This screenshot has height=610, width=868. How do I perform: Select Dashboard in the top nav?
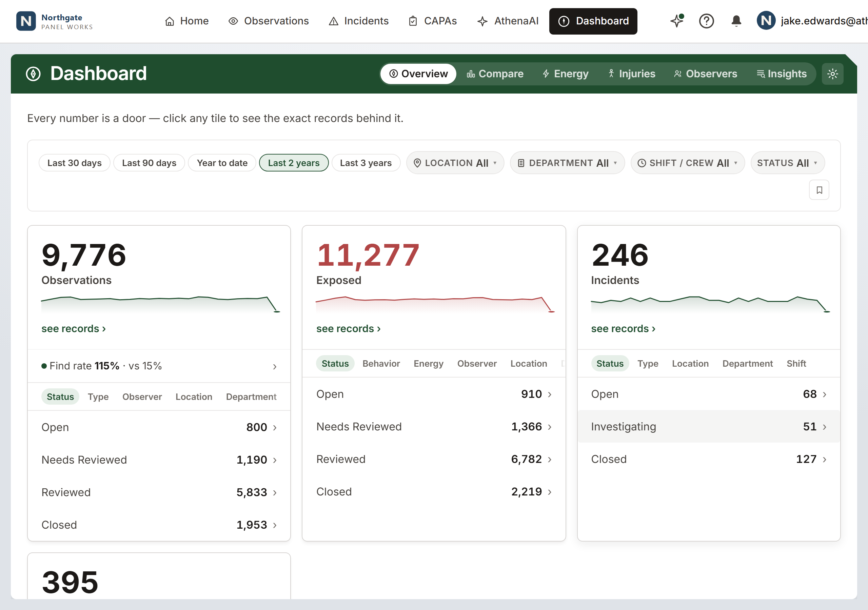(x=593, y=21)
